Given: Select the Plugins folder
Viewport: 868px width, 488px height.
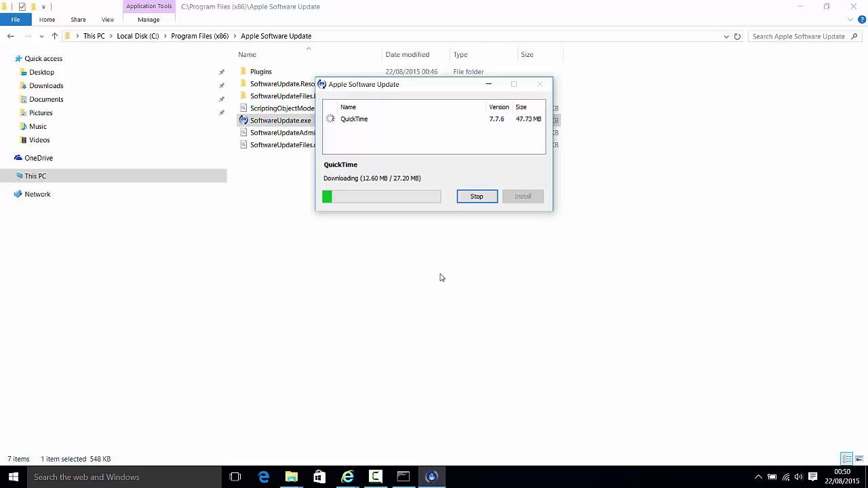Looking at the screenshot, I should point(261,71).
